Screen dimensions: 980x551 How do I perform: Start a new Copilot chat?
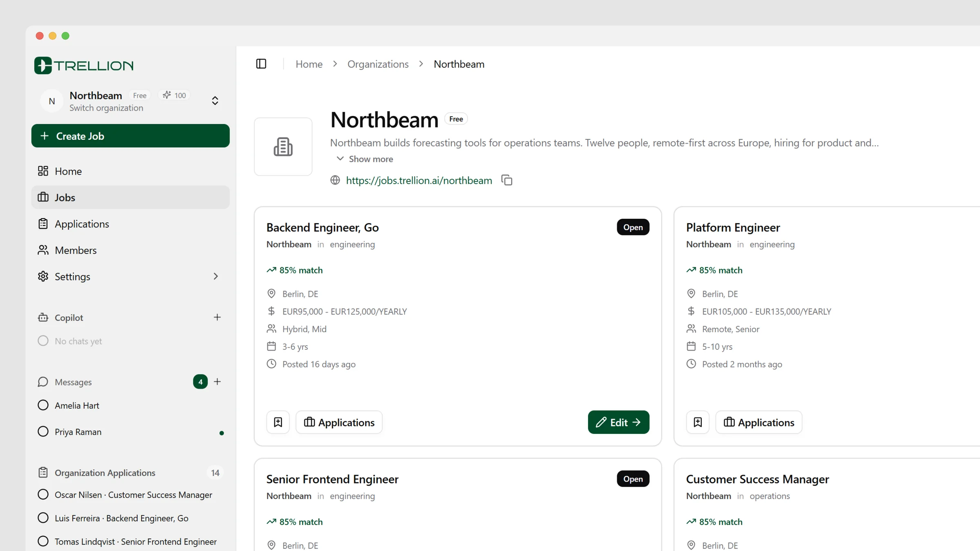tap(217, 317)
